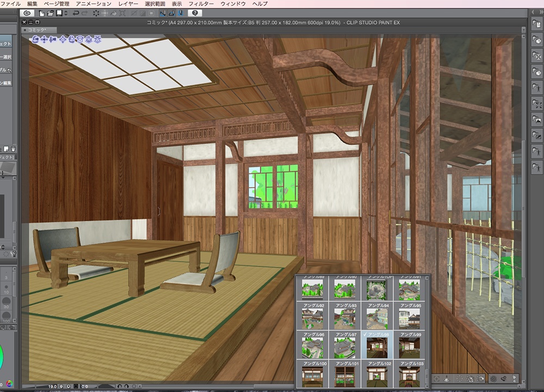Select the camera rotate icon above the 3D canvas

pos(35,40)
